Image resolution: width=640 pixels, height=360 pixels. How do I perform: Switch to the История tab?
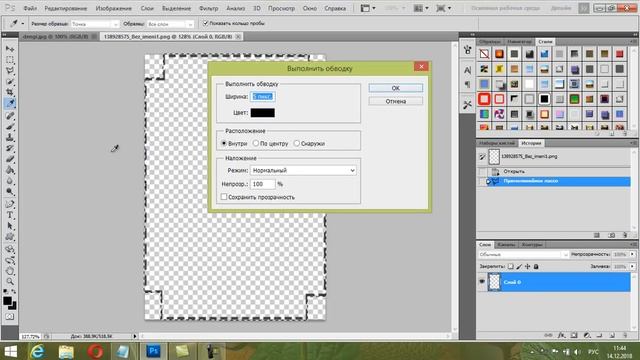click(x=531, y=143)
